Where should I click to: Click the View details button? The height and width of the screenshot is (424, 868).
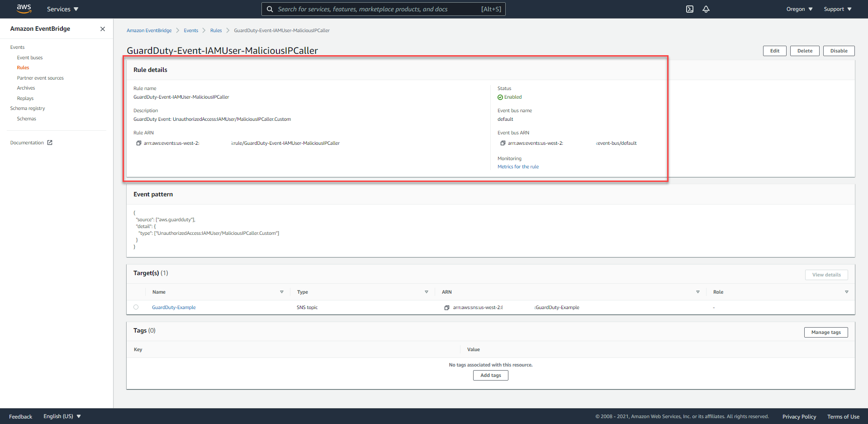(x=826, y=275)
